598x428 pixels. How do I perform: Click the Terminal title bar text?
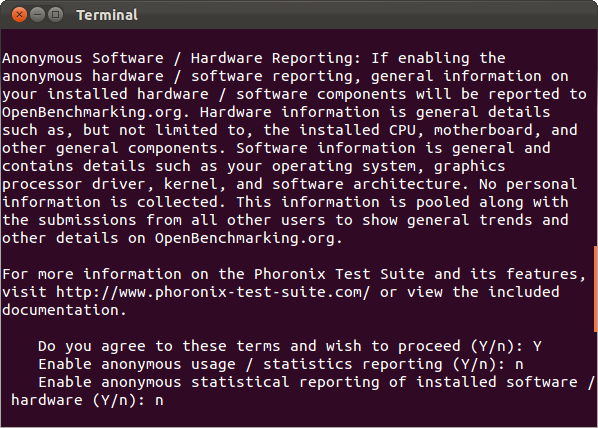pyautogui.click(x=107, y=15)
